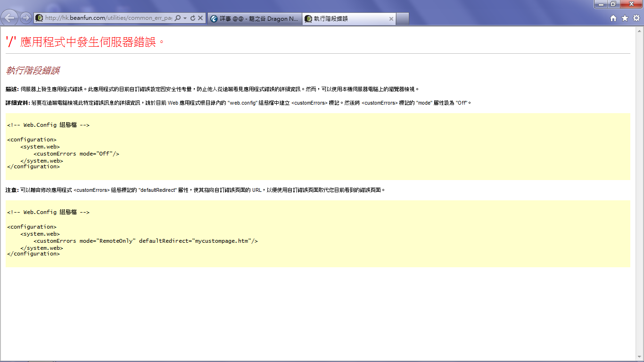Expand the address bar autocomplete dropdown arrow

pos(185,18)
